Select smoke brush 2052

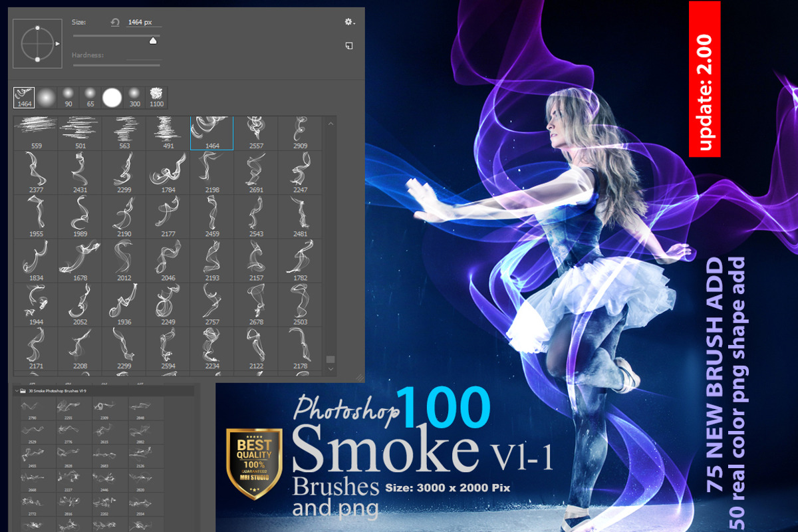pyautogui.click(x=80, y=305)
